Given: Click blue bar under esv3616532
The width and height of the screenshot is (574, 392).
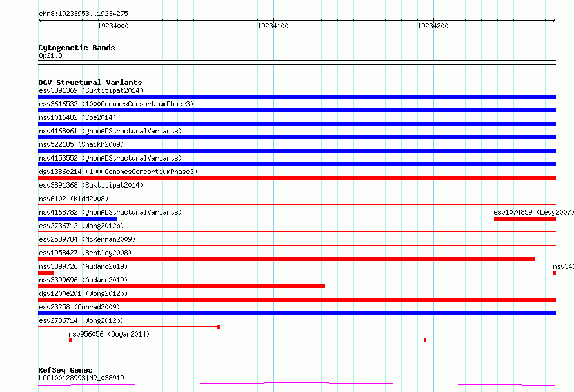Looking at the screenshot, I should click(297, 110).
